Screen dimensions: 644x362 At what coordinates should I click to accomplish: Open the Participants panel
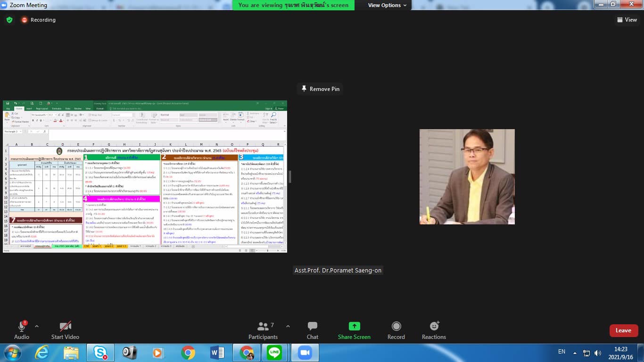(x=263, y=327)
